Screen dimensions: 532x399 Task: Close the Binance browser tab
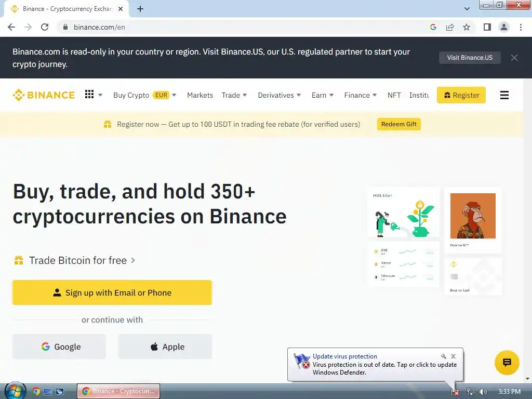121,9
